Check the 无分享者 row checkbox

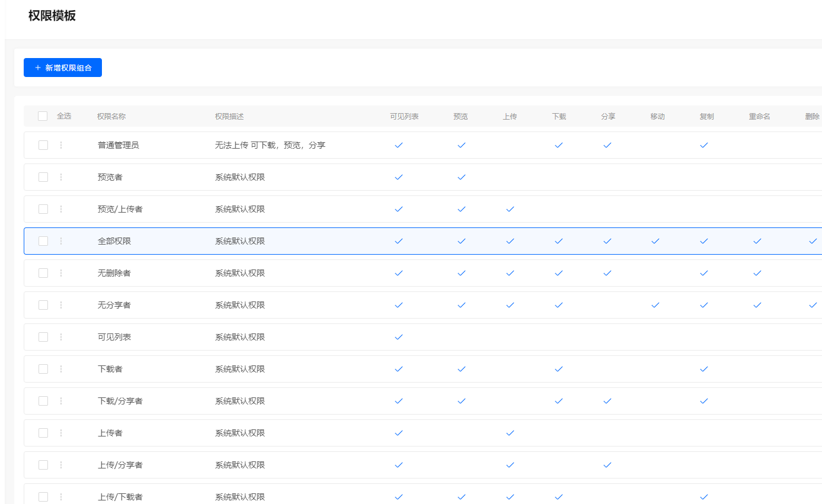[x=43, y=305]
